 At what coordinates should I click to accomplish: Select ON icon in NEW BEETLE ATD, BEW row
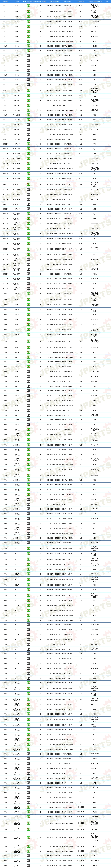[29, 861]
